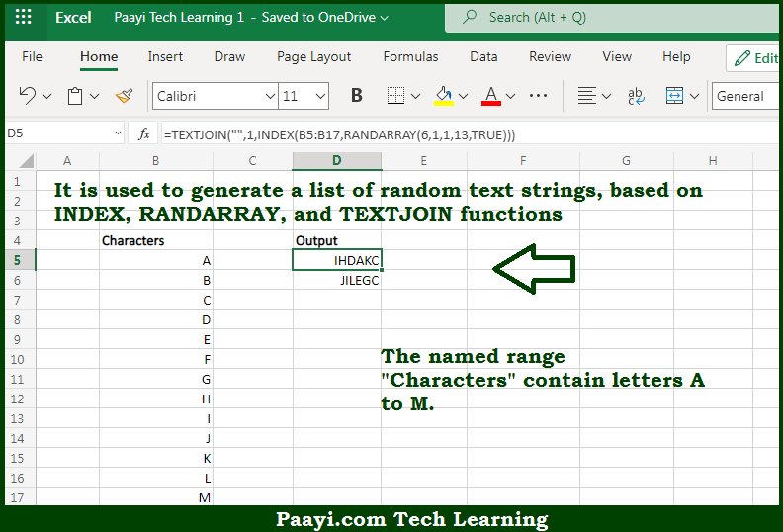Click the fx Insert Function icon
Image resolution: width=783 pixels, height=532 pixels.
pyautogui.click(x=143, y=133)
